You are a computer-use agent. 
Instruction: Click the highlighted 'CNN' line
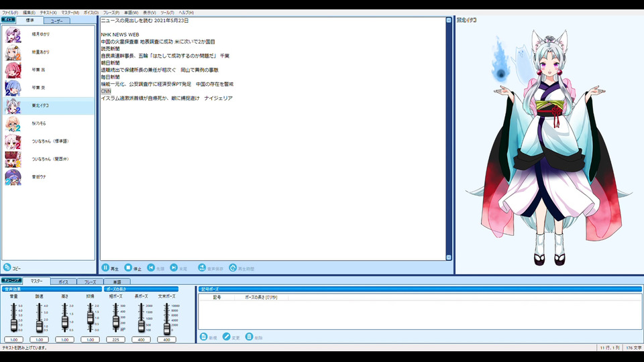106,91
